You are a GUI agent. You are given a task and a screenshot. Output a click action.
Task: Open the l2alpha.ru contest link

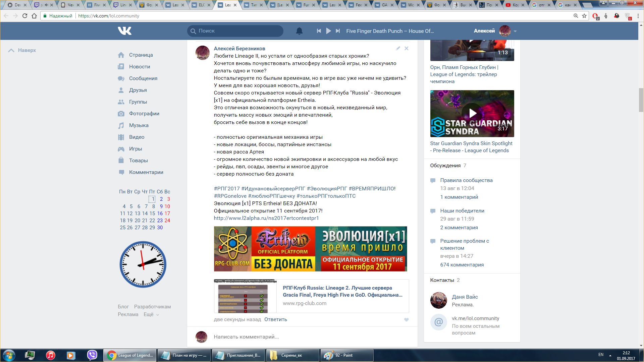266,218
